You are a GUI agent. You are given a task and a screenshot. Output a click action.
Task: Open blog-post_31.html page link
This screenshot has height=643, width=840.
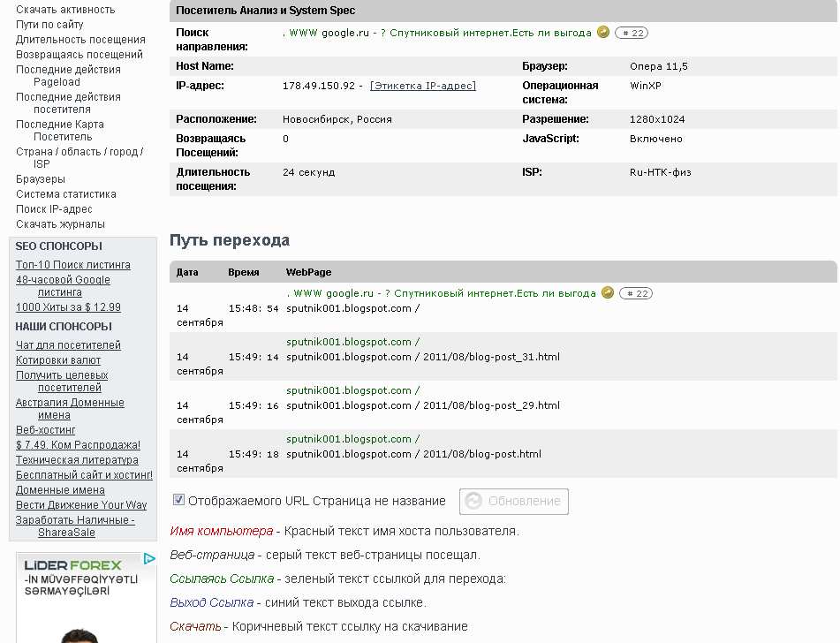click(x=423, y=356)
